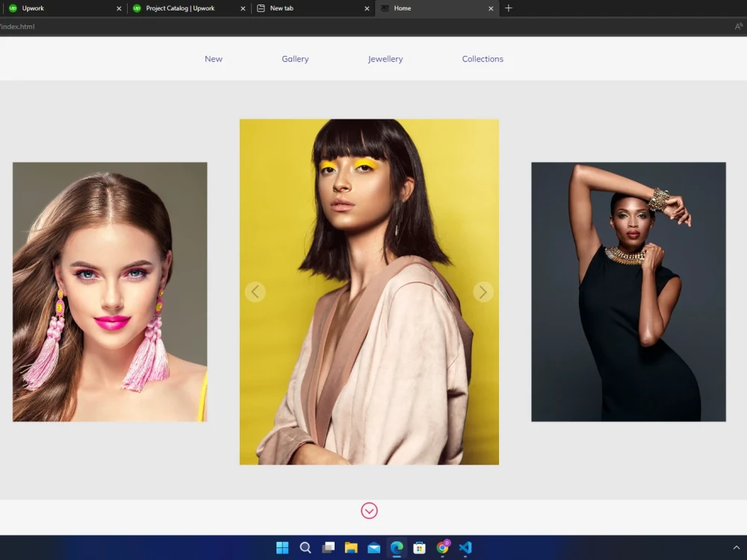This screenshot has height=560, width=747.
Task: Open the Gallery navigation link
Action: (x=295, y=59)
